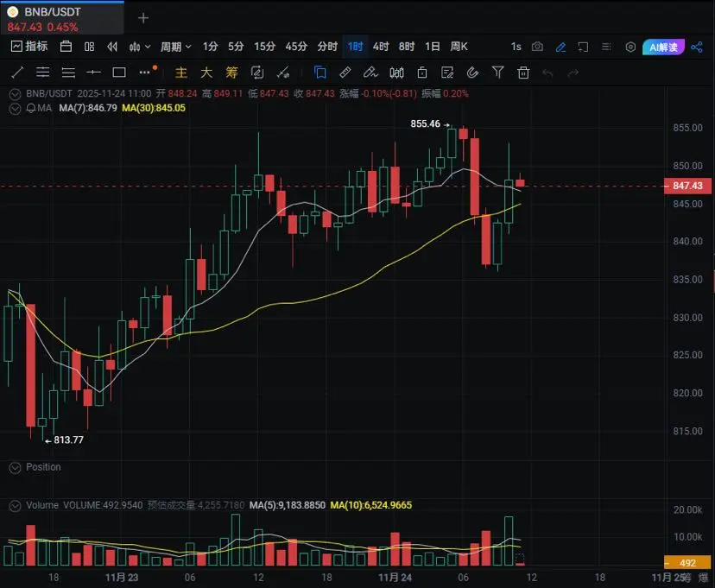Screen dimensions: 715x588
Task: Click the AI解读 button
Action: (x=663, y=47)
